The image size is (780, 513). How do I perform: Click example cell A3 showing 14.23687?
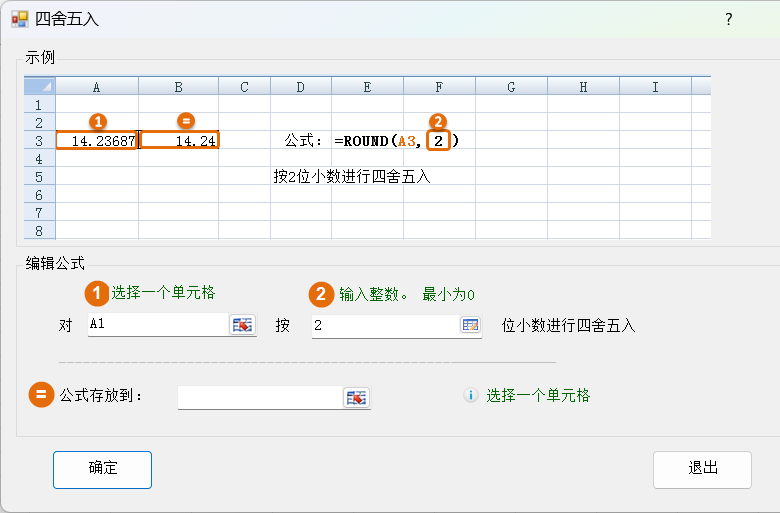[x=97, y=141]
